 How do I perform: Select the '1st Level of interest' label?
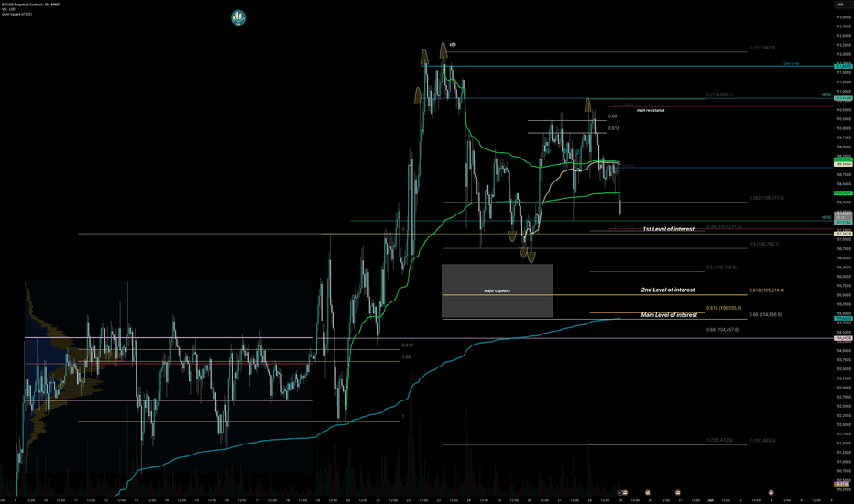[x=668, y=229]
